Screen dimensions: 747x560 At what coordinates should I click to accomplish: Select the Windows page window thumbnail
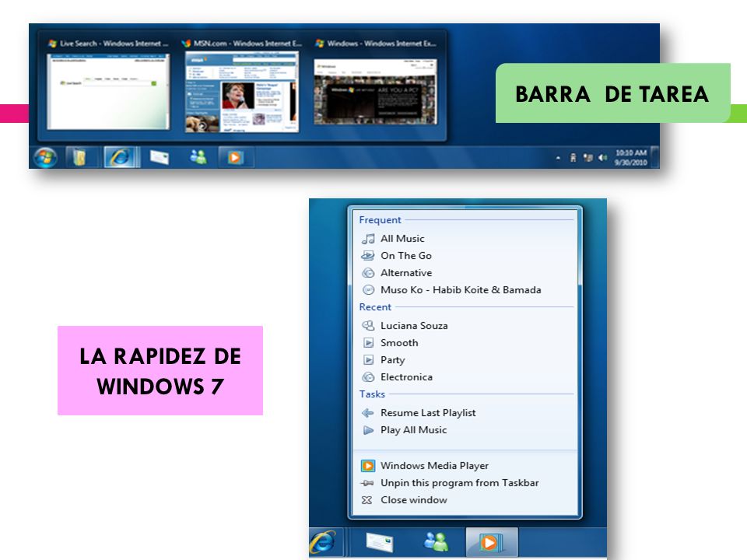(x=375, y=92)
